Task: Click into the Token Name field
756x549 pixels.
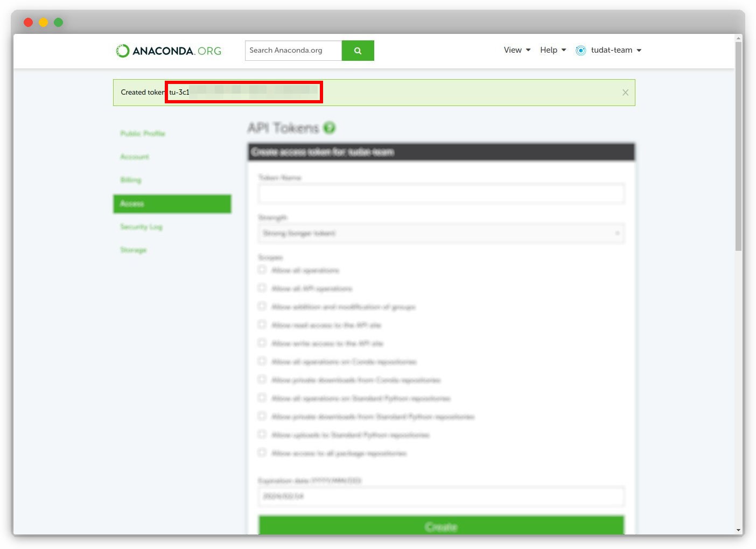Action: pos(442,194)
